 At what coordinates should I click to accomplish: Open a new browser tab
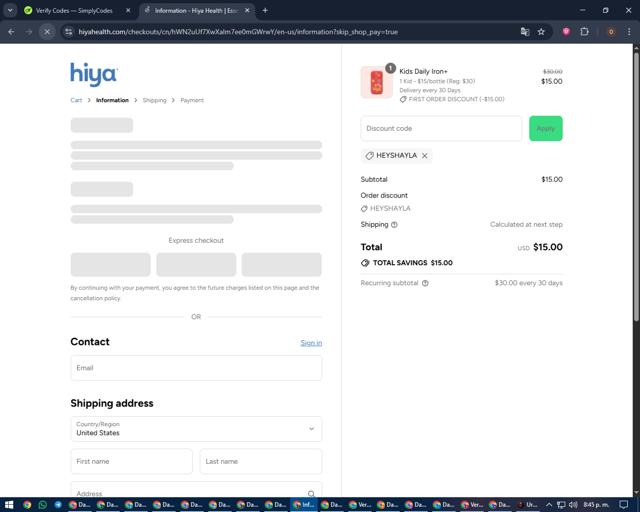click(x=265, y=11)
